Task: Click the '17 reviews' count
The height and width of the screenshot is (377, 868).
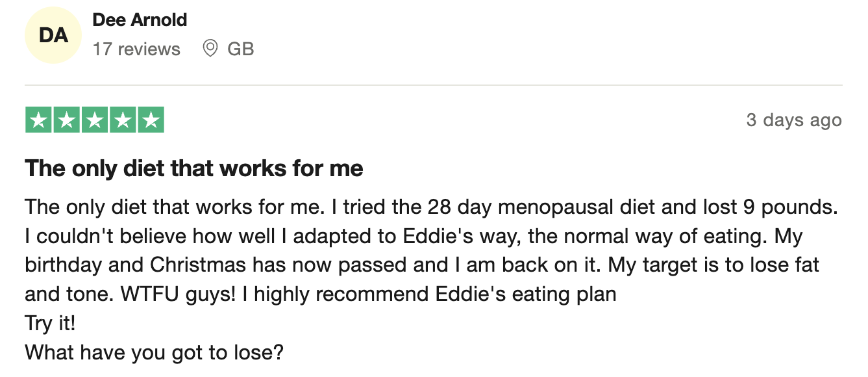Action: [x=136, y=49]
